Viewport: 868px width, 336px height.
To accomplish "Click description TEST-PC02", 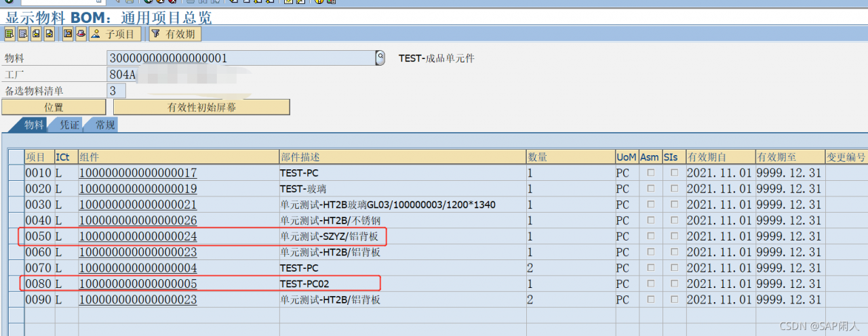I will (304, 284).
